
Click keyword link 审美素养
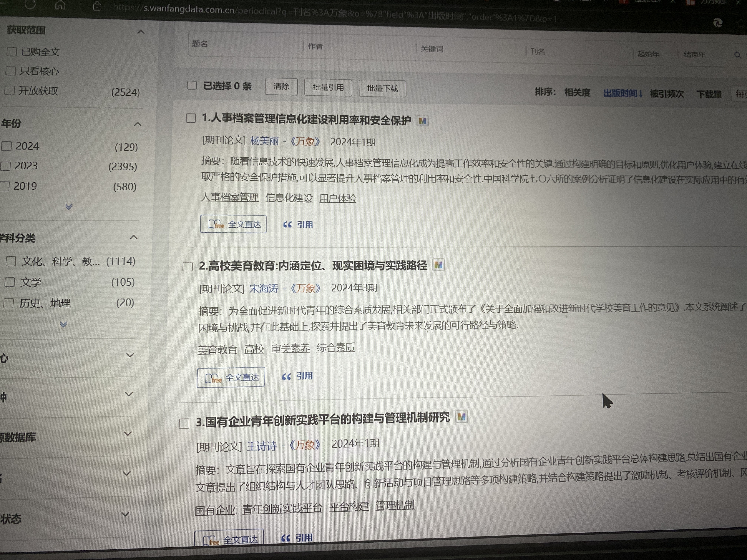pyautogui.click(x=290, y=348)
